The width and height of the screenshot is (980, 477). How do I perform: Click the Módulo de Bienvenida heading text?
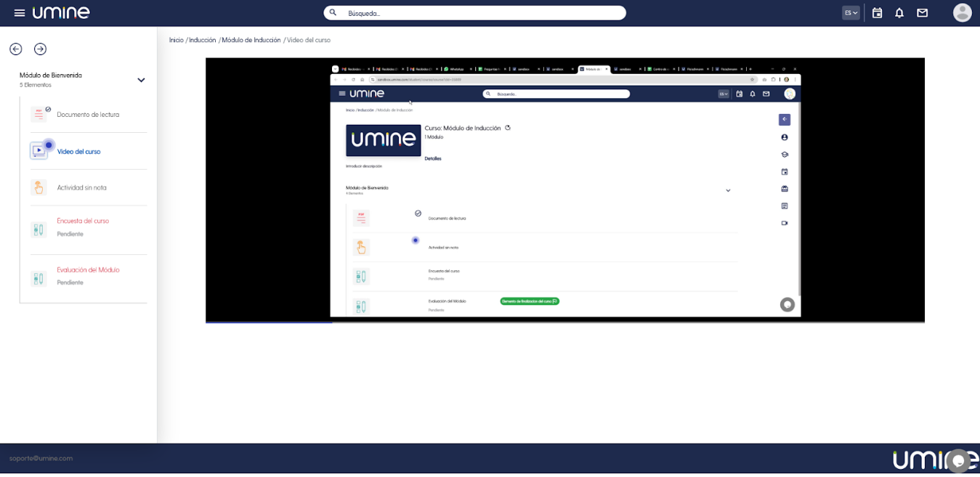coord(51,76)
